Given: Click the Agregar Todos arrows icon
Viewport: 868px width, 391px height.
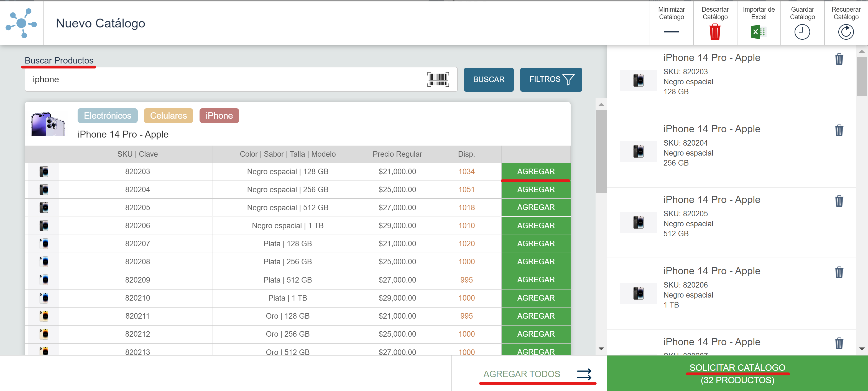Looking at the screenshot, I should click(584, 374).
